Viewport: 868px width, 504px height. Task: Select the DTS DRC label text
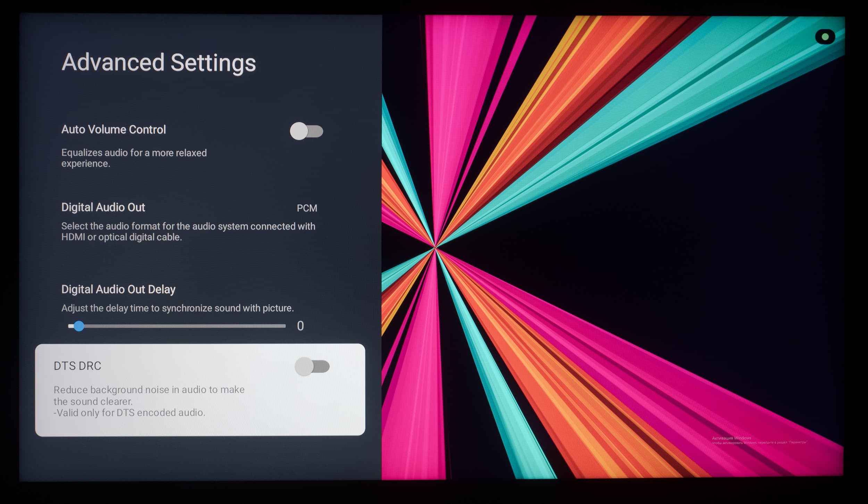[x=77, y=366]
